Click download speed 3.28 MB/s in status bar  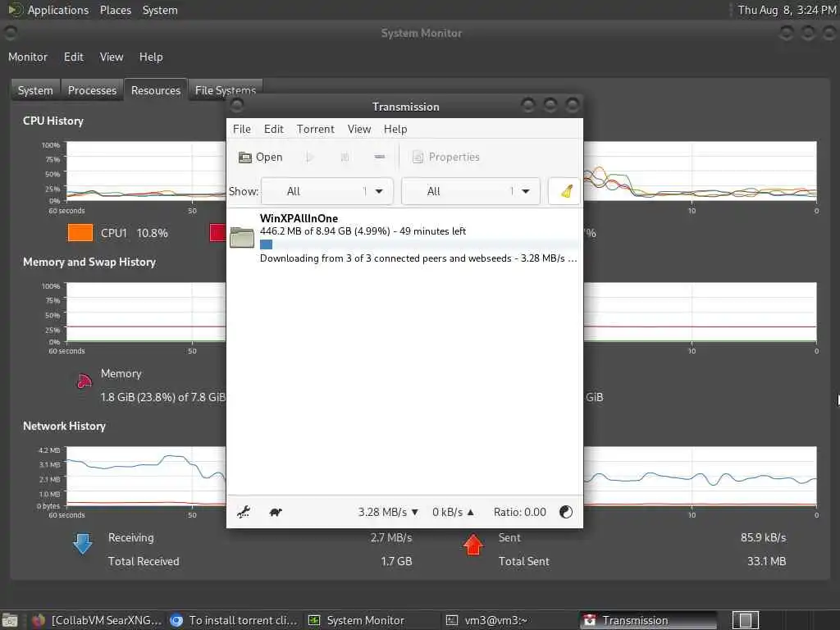(x=388, y=512)
